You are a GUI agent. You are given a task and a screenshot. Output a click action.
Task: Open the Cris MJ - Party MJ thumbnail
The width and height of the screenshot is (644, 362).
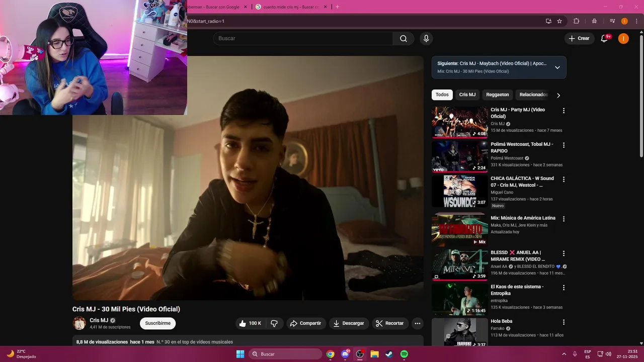click(460, 122)
